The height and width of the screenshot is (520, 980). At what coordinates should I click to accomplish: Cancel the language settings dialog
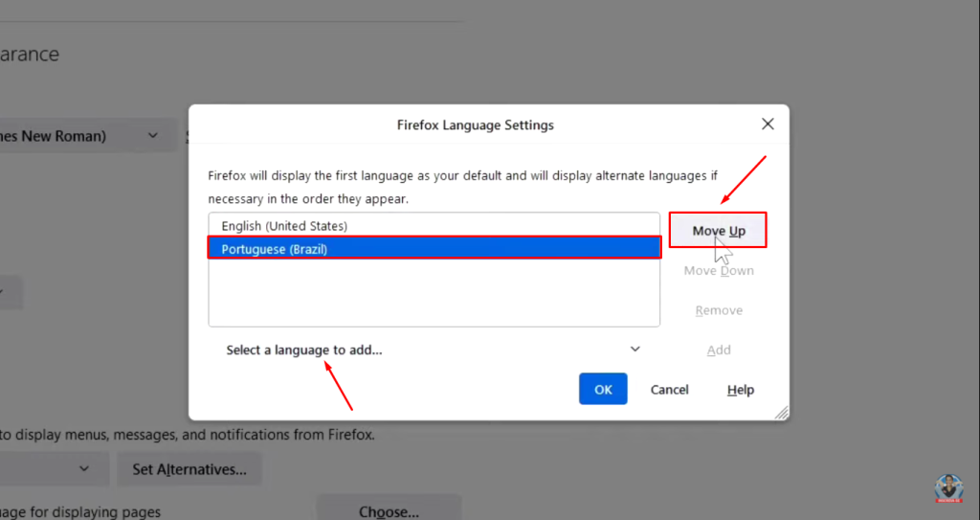(669, 390)
